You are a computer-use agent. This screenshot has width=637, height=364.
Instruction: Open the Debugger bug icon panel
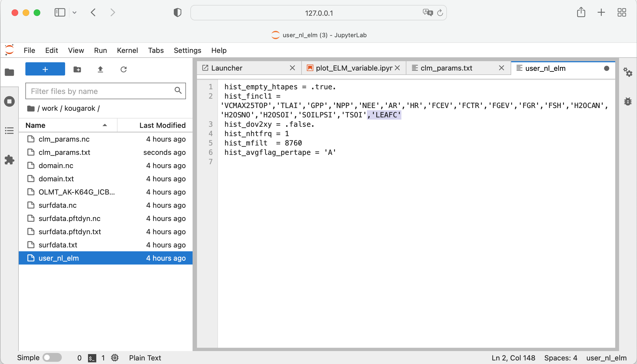628,101
